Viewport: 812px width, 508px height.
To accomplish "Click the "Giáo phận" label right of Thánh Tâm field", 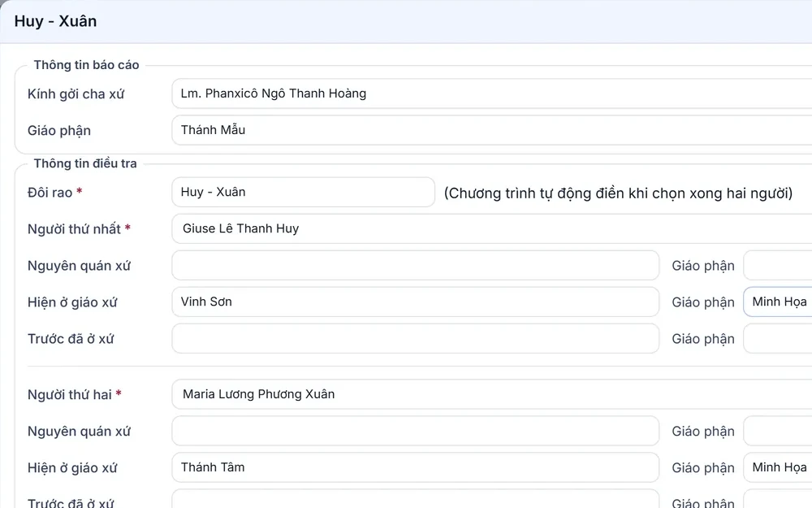I will 703,468.
